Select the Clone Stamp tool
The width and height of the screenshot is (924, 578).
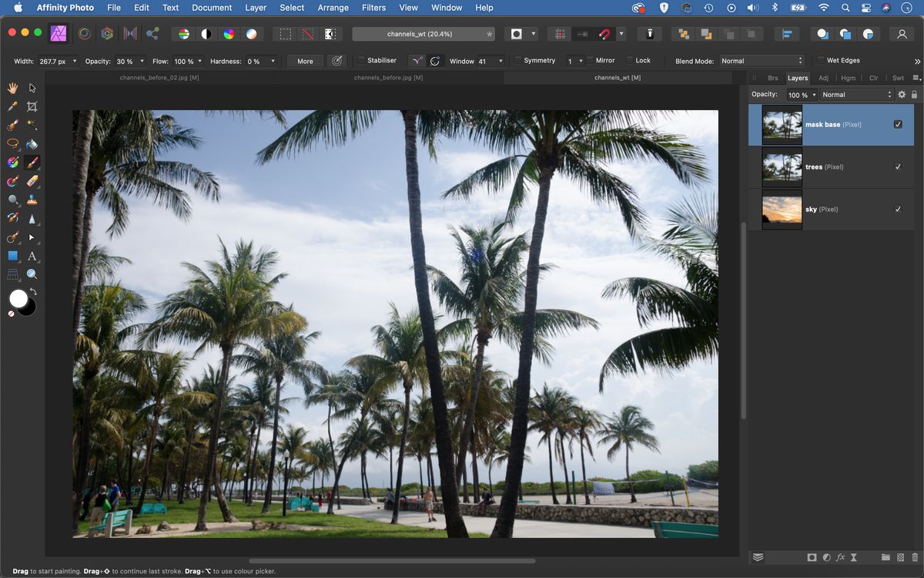point(32,199)
